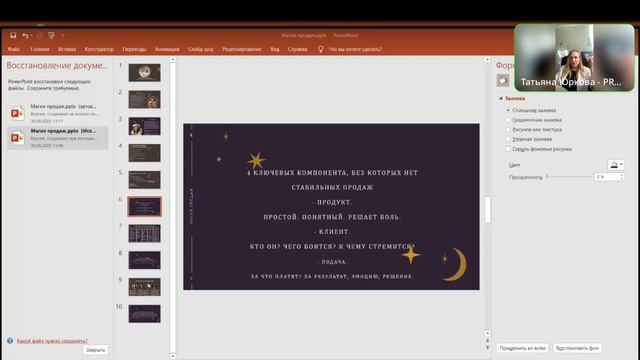
Task: Click the PowerPoint file icon of the original version
Action: 17,138
